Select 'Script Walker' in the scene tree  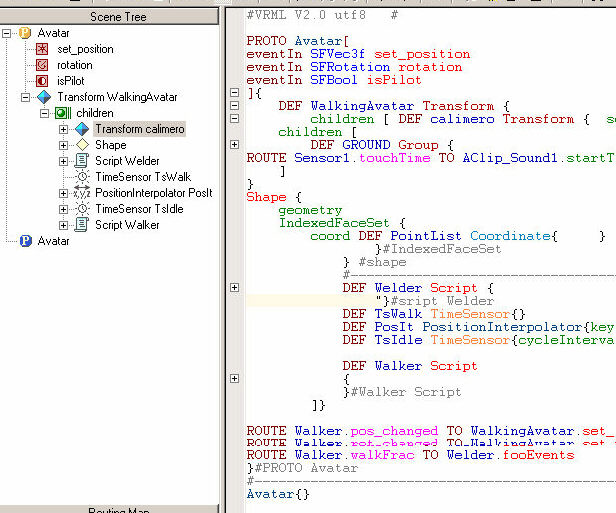coord(127,225)
